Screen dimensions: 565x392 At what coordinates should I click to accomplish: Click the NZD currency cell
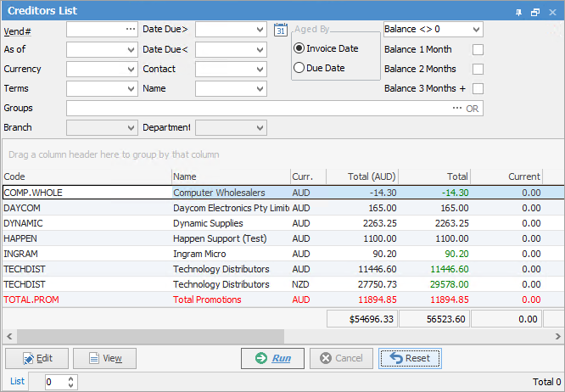click(x=308, y=284)
